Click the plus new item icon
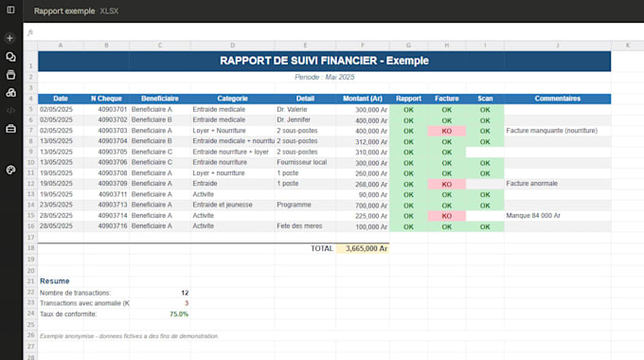 pyautogui.click(x=9, y=38)
